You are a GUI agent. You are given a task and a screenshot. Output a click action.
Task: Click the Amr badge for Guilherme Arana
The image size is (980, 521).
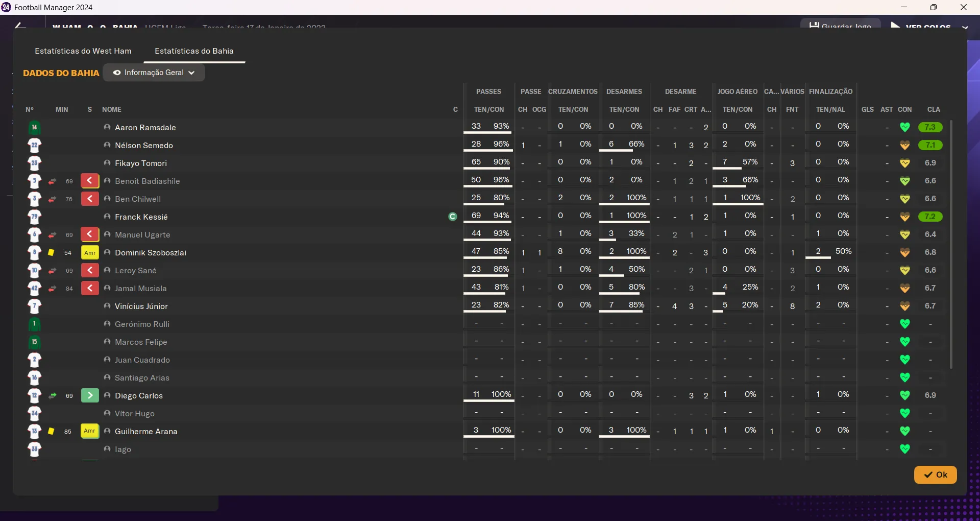click(x=90, y=431)
